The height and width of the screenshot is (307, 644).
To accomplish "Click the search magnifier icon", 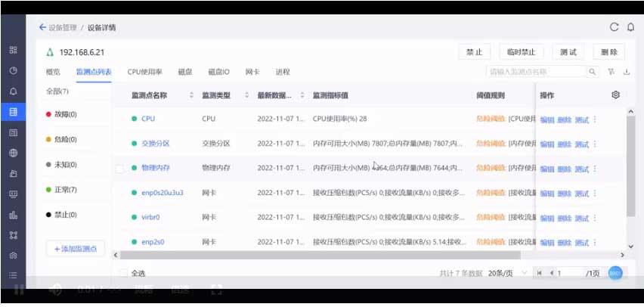I will (593, 72).
